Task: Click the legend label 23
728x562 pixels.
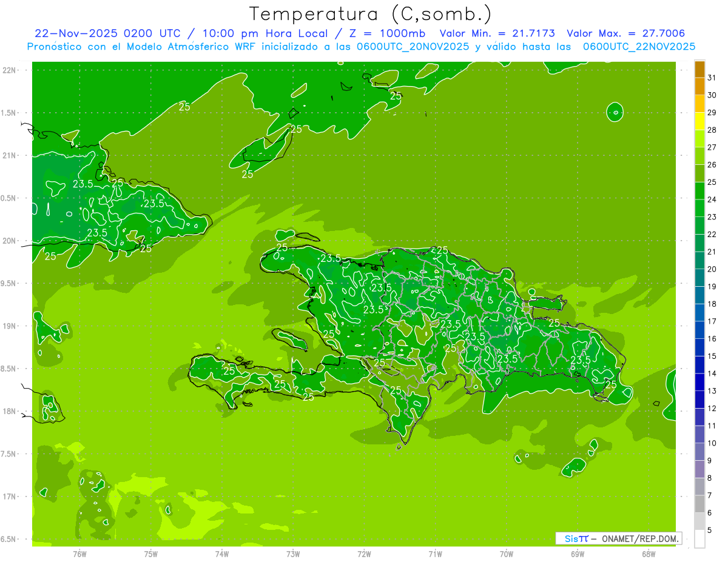Action: click(x=712, y=217)
